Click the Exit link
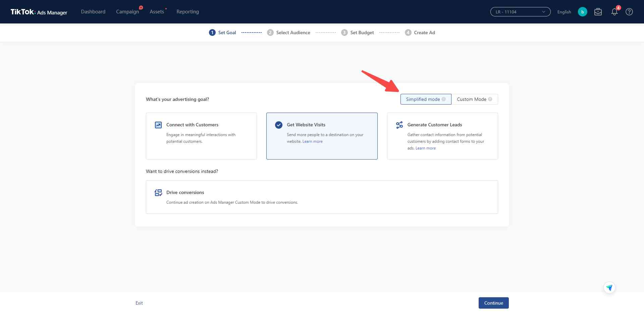This screenshot has width=644, height=314. click(139, 303)
